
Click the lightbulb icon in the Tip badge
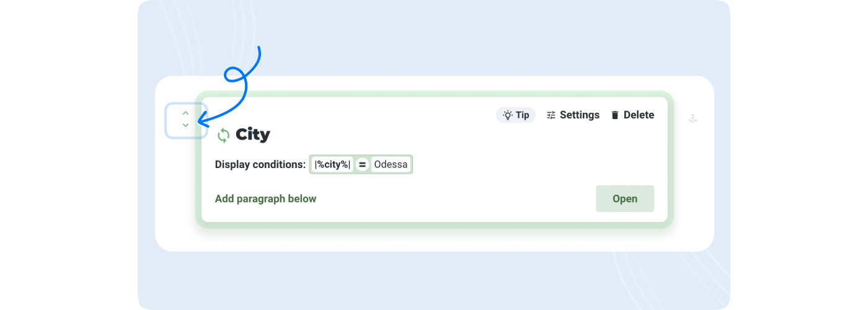click(508, 115)
